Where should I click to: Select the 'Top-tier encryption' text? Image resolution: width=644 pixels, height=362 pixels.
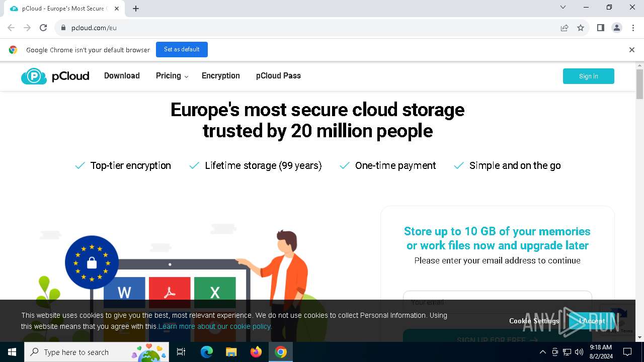(130, 165)
